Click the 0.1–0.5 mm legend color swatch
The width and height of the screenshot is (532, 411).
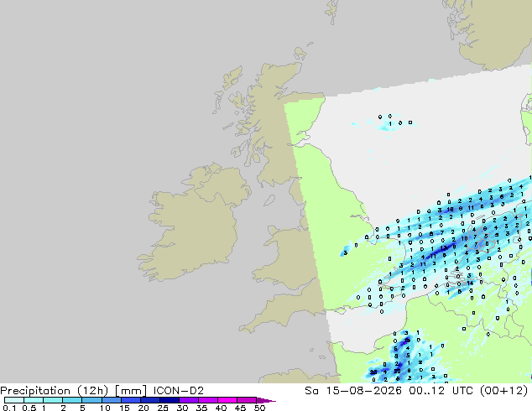(14, 400)
